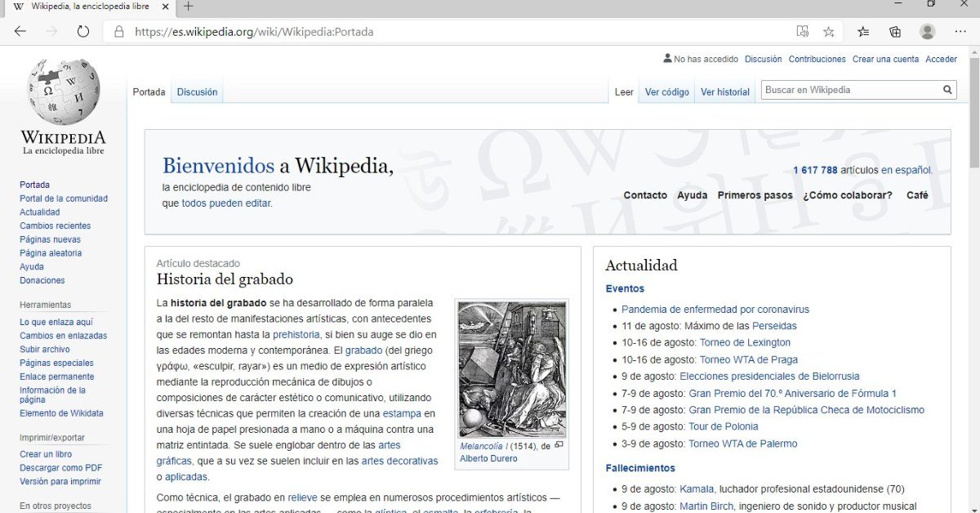Open a new browser tab with plus
This screenshot has width=980, height=513.
click(x=189, y=7)
